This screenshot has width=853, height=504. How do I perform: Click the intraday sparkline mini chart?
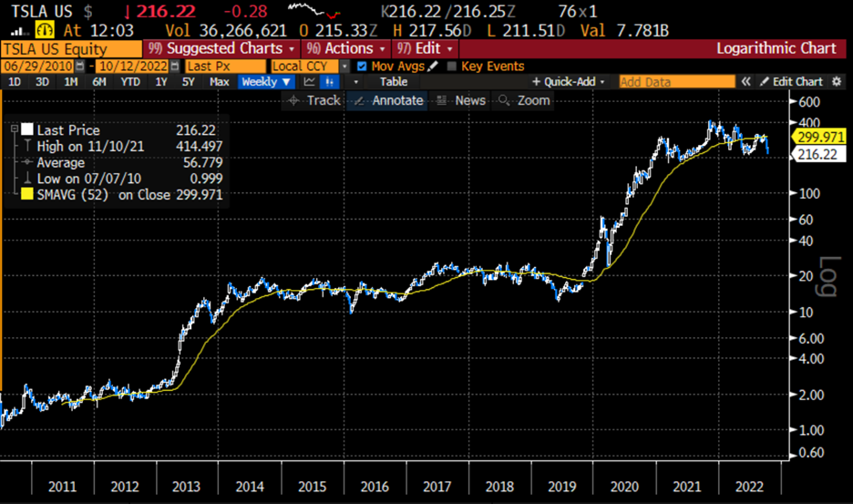coord(313,10)
